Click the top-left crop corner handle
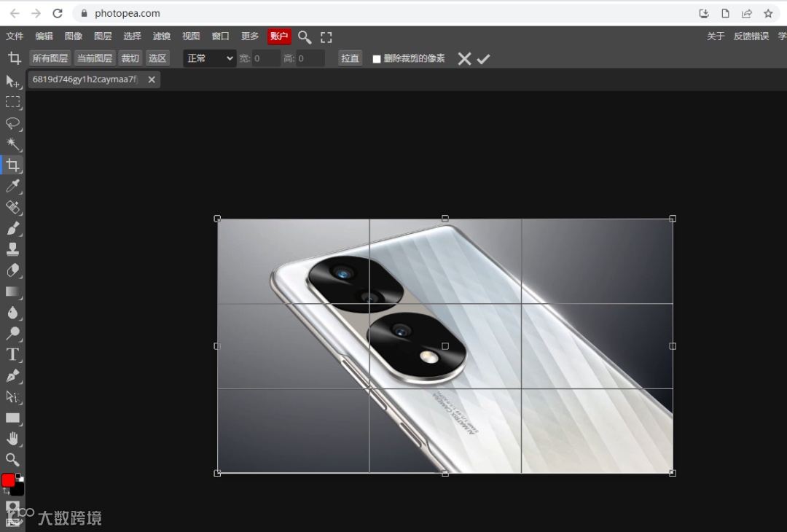The image size is (787, 532). click(217, 219)
